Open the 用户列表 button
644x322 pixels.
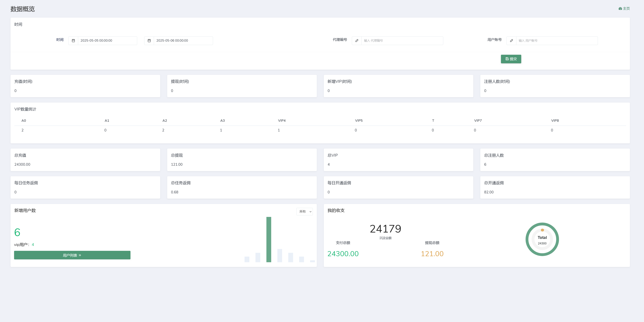pyautogui.click(x=72, y=255)
